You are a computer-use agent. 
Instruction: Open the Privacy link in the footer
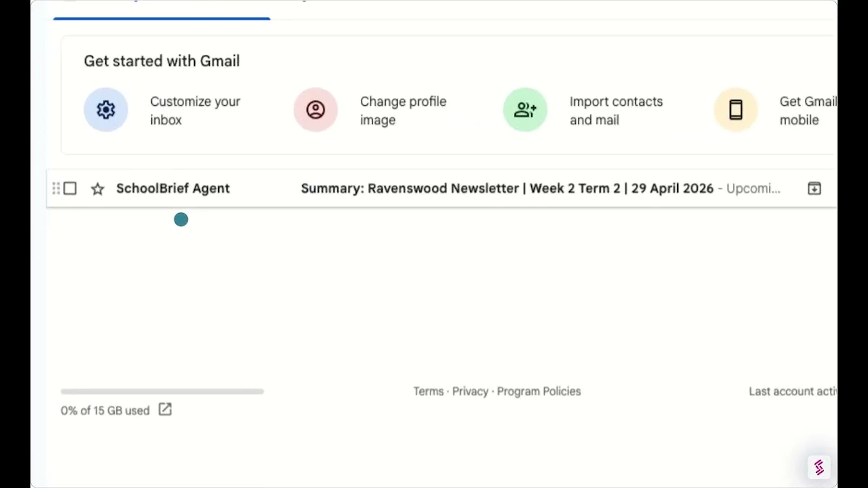tap(470, 391)
